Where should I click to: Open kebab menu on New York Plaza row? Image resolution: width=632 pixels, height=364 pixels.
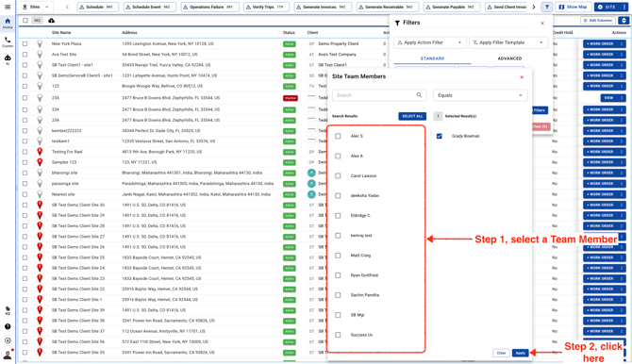coord(622,43)
